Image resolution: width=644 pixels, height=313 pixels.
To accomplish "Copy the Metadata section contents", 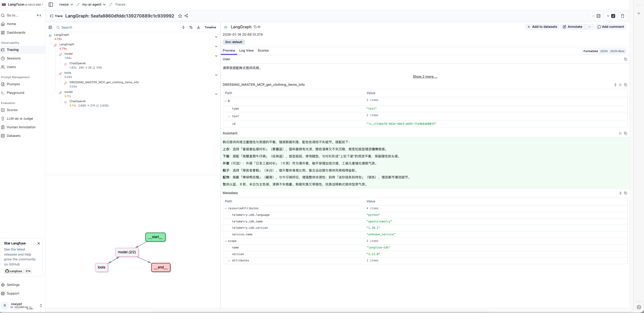I will pyautogui.click(x=626, y=193).
